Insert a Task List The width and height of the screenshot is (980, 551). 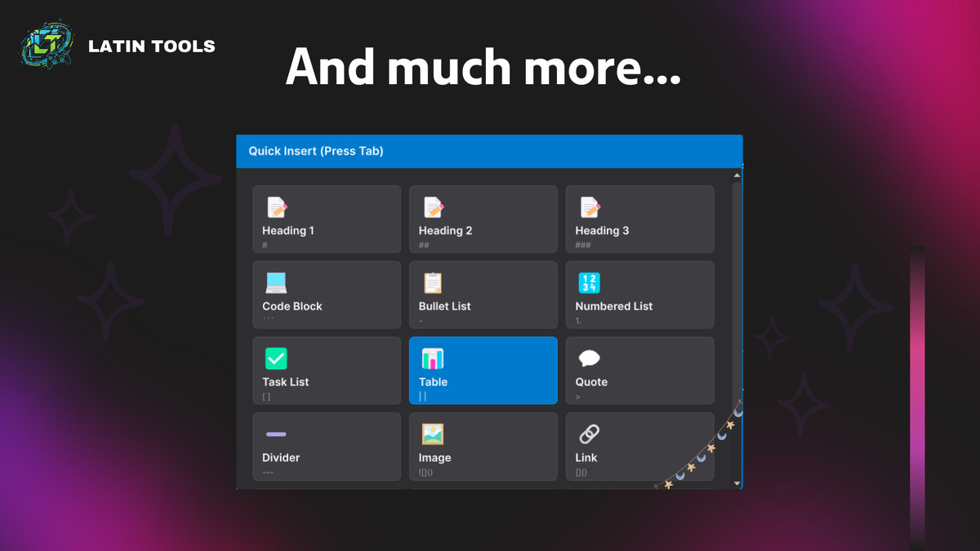[327, 371]
